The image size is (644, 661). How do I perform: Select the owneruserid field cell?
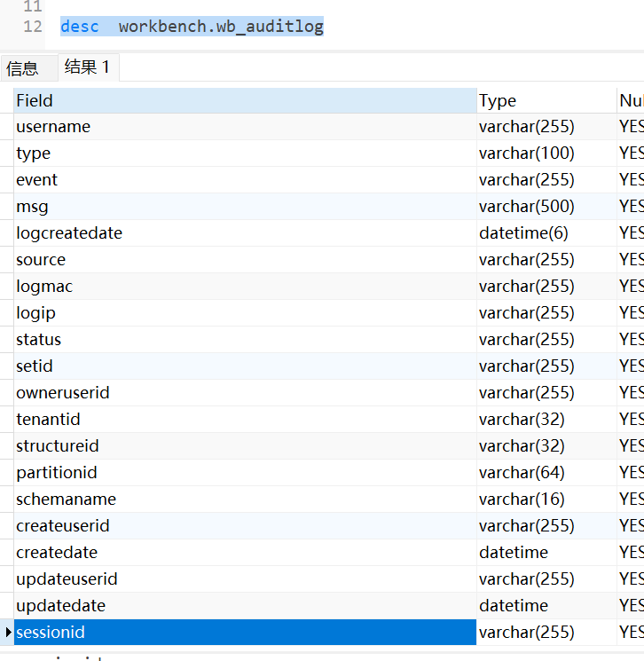246,392
